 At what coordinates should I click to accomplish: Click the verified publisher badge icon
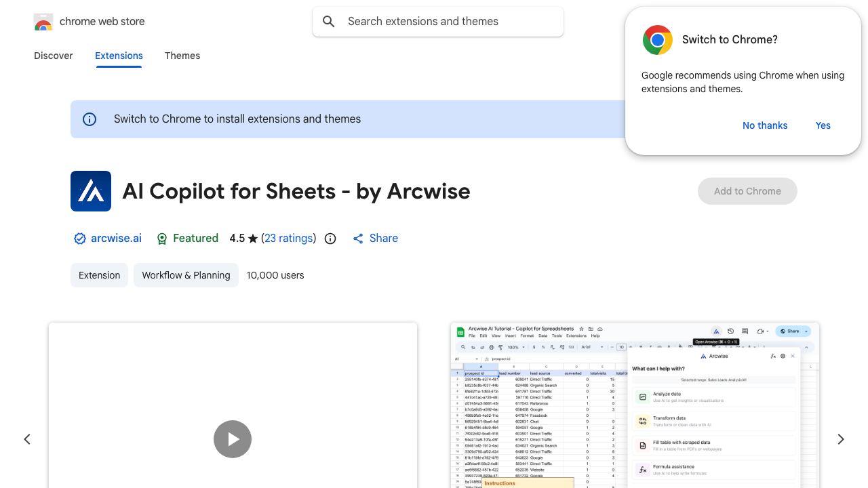pos(80,239)
